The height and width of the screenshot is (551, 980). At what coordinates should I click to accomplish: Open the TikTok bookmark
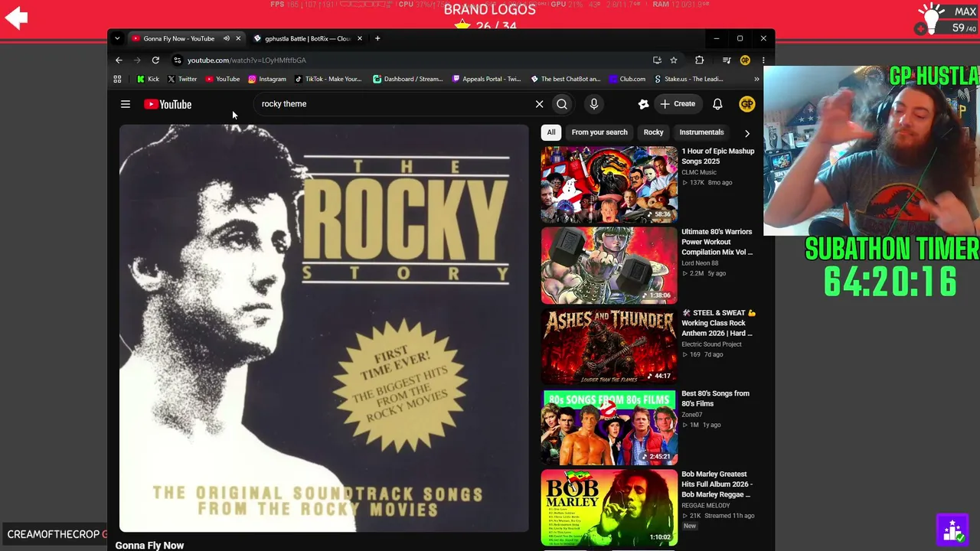point(328,79)
